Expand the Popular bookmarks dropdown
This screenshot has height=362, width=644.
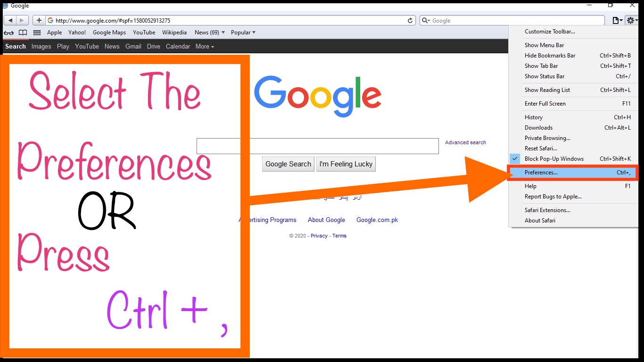coord(243,33)
